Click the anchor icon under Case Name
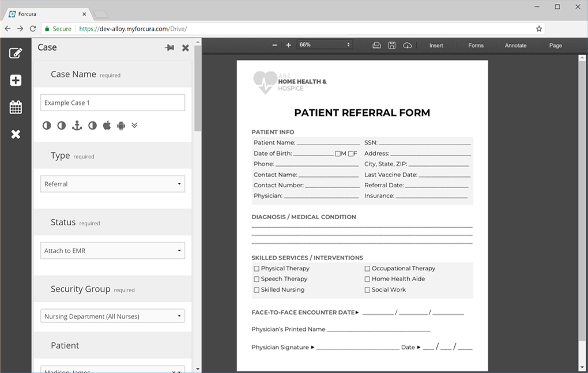Viewport: 588px width, 373px height. click(77, 126)
